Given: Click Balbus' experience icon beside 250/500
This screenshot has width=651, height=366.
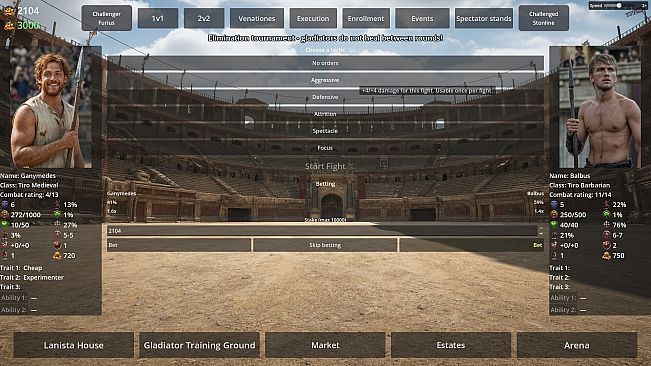Looking at the screenshot, I should tap(554, 215).
